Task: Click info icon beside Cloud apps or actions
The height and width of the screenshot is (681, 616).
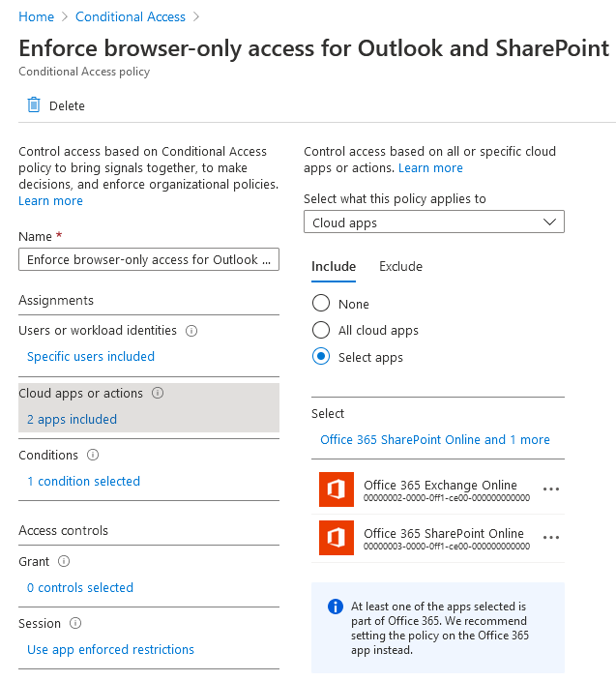Action: tap(158, 393)
